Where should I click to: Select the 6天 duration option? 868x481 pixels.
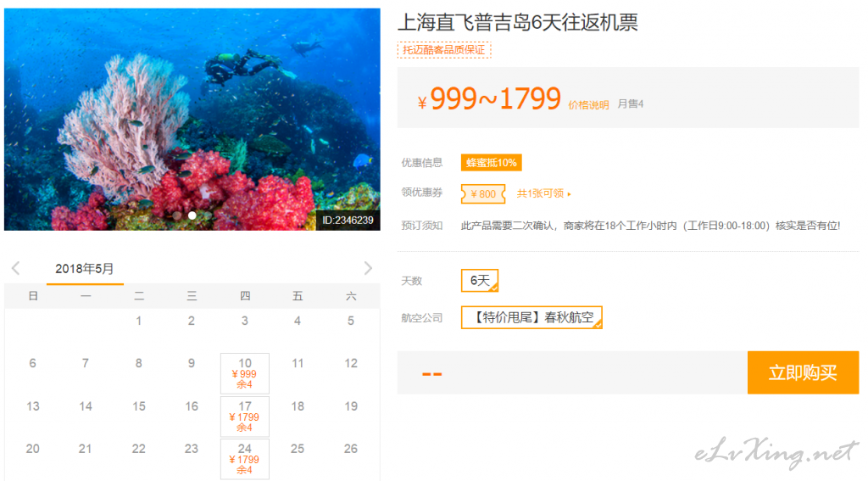pos(480,281)
